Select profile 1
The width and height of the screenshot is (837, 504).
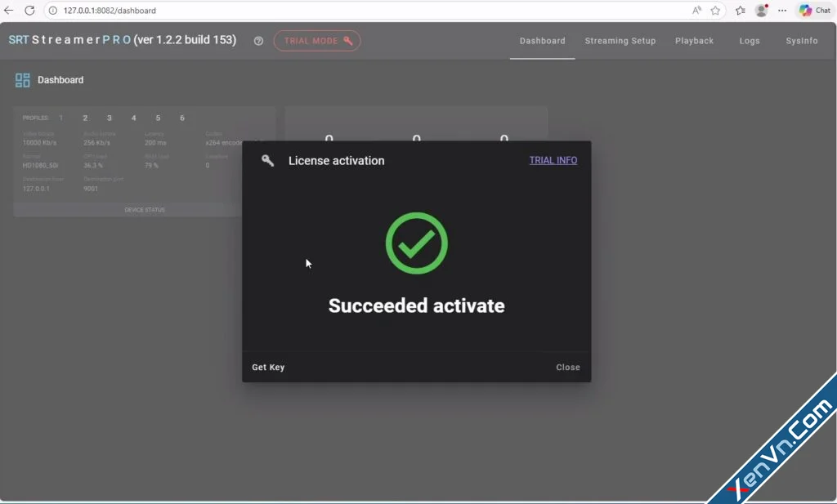coord(60,118)
